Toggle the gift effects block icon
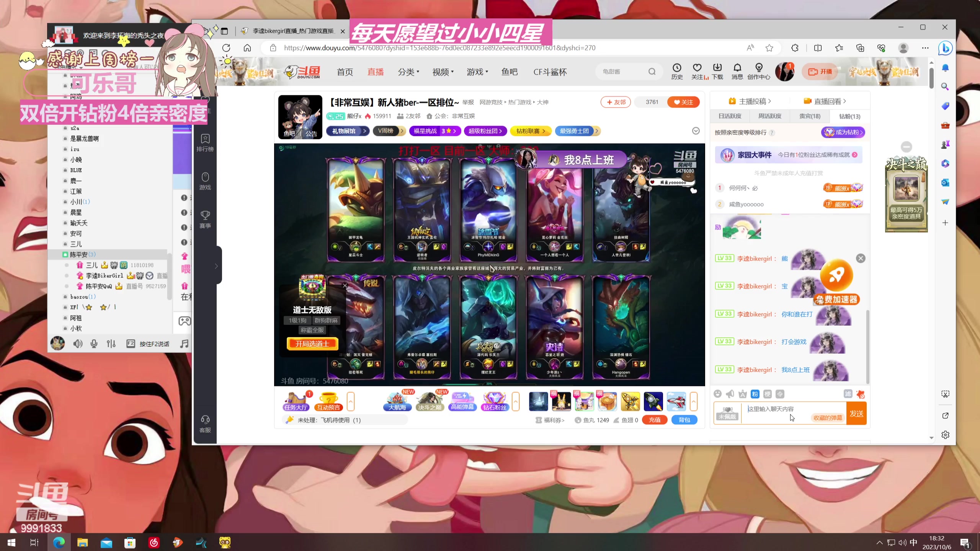The image size is (980, 551). coord(861,394)
